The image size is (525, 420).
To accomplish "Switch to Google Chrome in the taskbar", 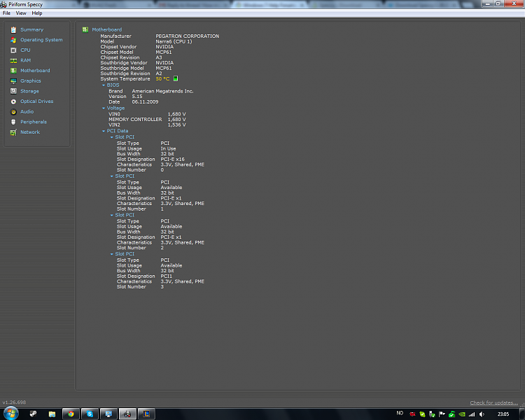I will pos(71,414).
